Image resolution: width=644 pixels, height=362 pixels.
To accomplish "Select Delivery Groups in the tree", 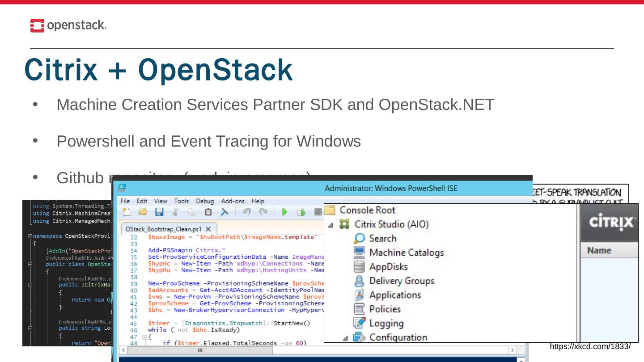I will coord(402,281).
